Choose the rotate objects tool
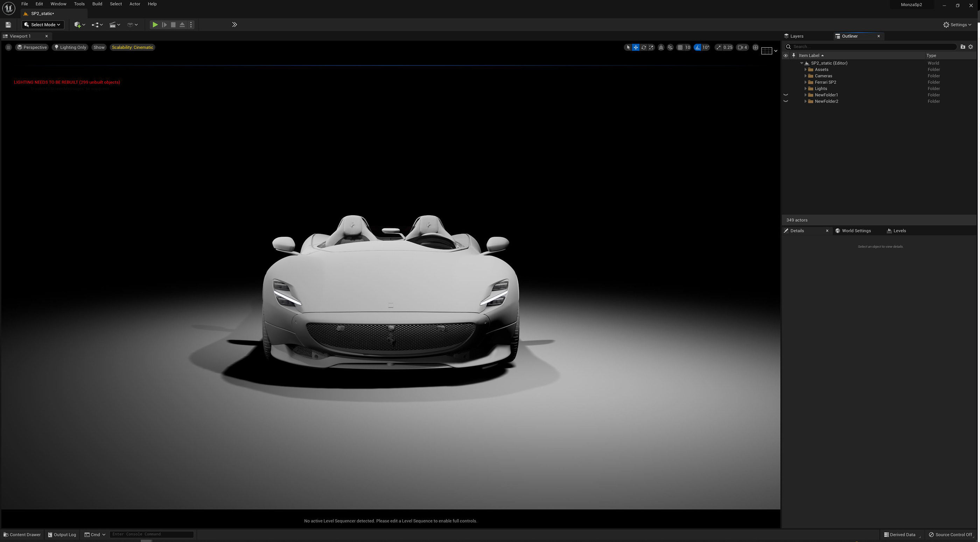The height and width of the screenshot is (542, 980). pos(644,48)
